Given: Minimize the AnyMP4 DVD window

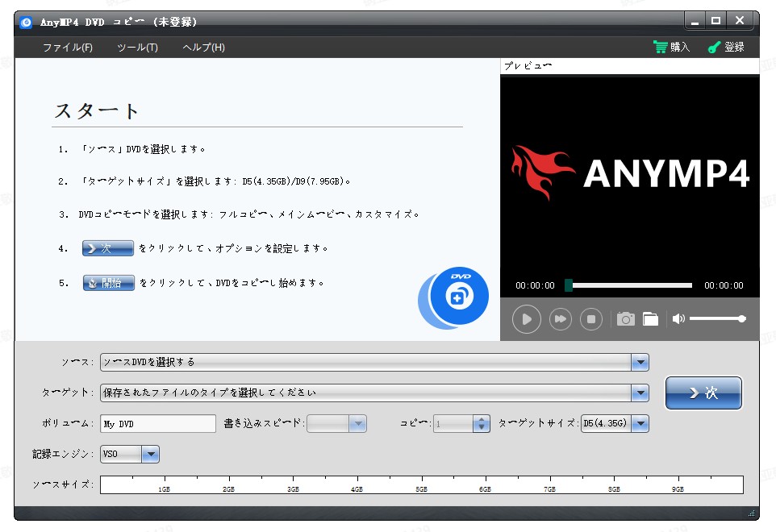Looking at the screenshot, I should click(x=695, y=21).
